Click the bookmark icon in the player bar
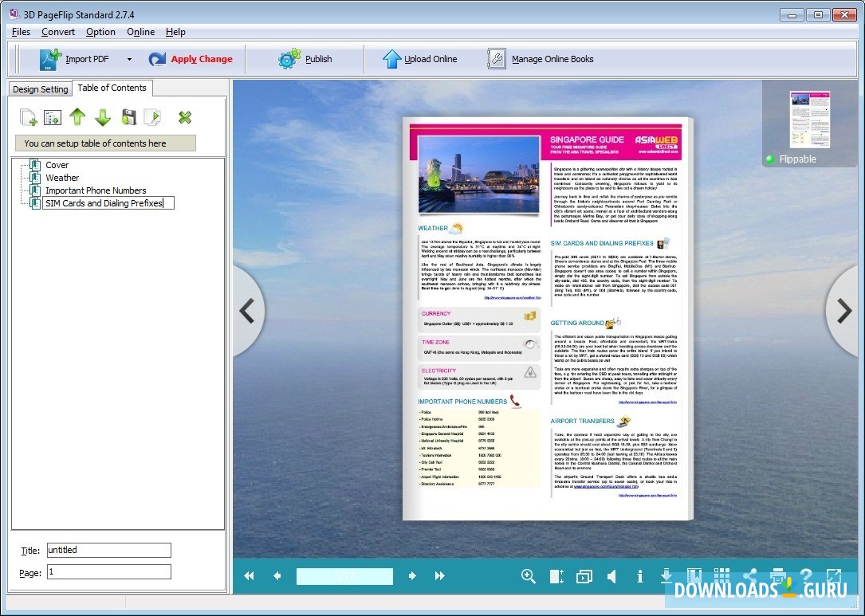This screenshot has width=865, height=616. pos(694,575)
